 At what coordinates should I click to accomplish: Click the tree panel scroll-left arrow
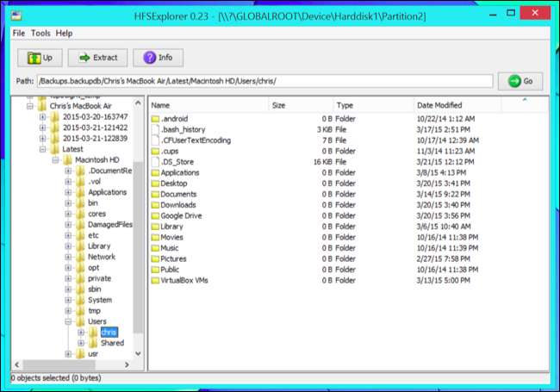pyautogui.click(x=16, y=365)
